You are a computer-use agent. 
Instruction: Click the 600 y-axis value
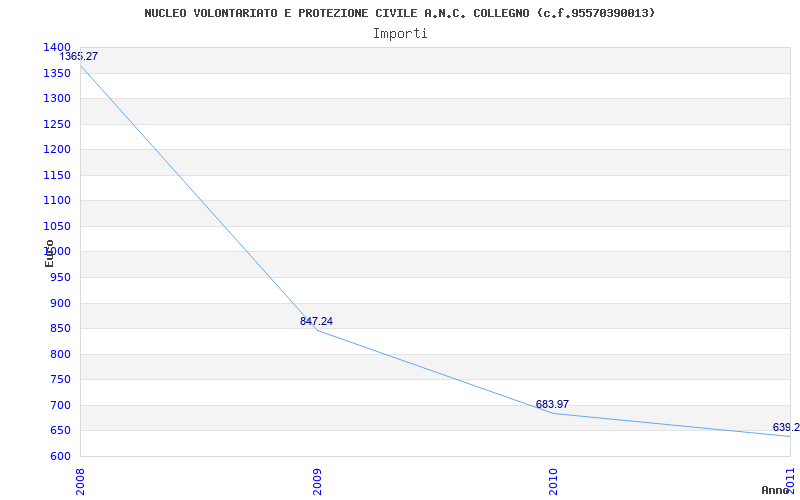tap(60, 456)
